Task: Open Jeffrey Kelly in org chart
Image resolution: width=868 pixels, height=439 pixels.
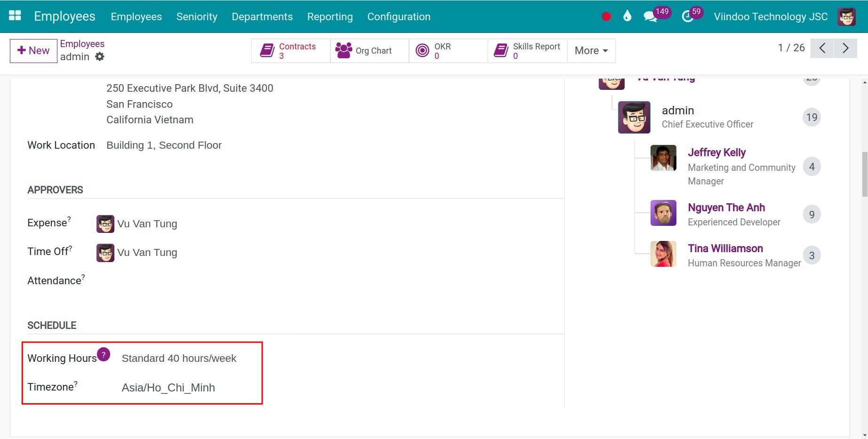Action: 716,152
